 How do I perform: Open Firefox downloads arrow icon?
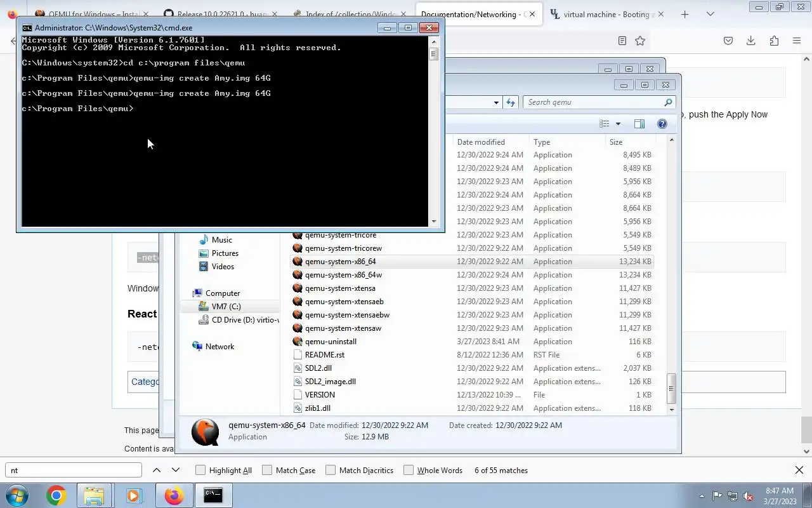click(750, 41)
